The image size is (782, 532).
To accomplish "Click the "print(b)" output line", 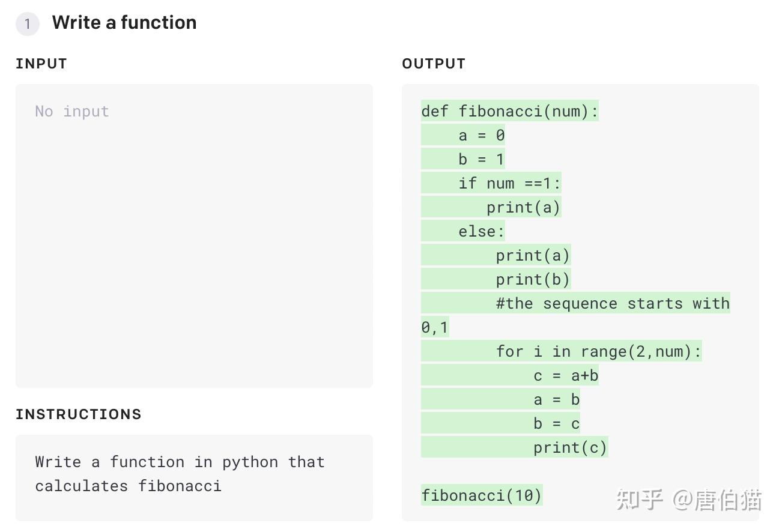I will coord(532,279).
